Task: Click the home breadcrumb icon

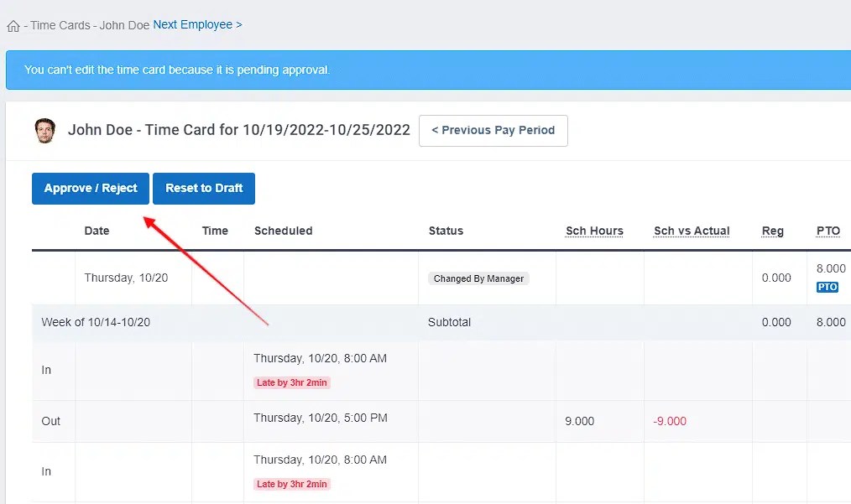Action: [x=13, y=25]
